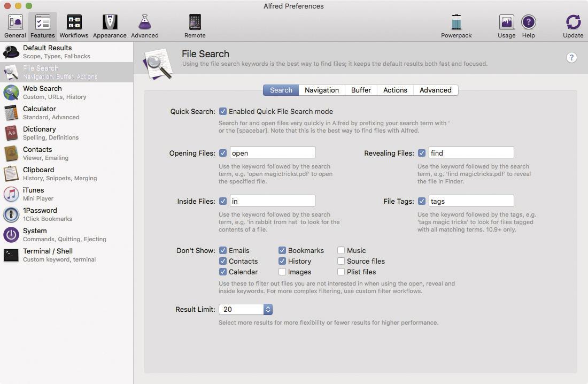
Task: Toggle the Revealing Files checkbox
Action: (422, 153)
